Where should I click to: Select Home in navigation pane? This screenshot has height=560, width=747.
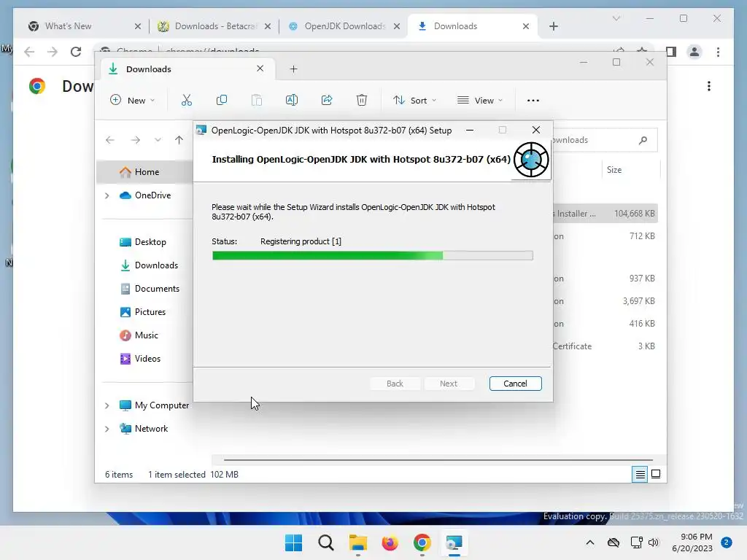pyautogui.click(x=145, y=172)
